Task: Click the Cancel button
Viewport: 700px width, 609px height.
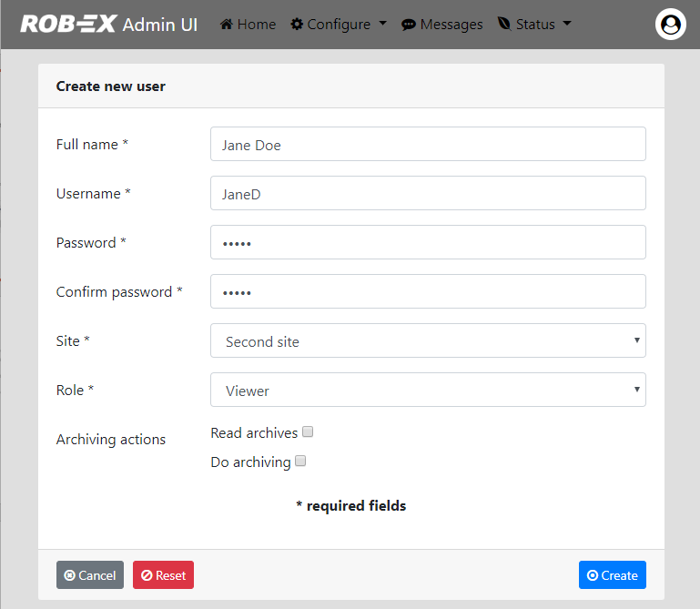Action: [x=90, y=575]
